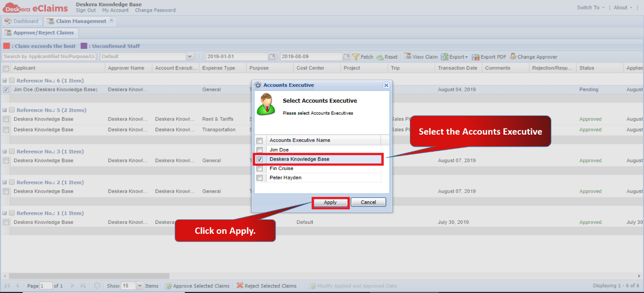Click Approve Selected Claims icon

(168, 286)
